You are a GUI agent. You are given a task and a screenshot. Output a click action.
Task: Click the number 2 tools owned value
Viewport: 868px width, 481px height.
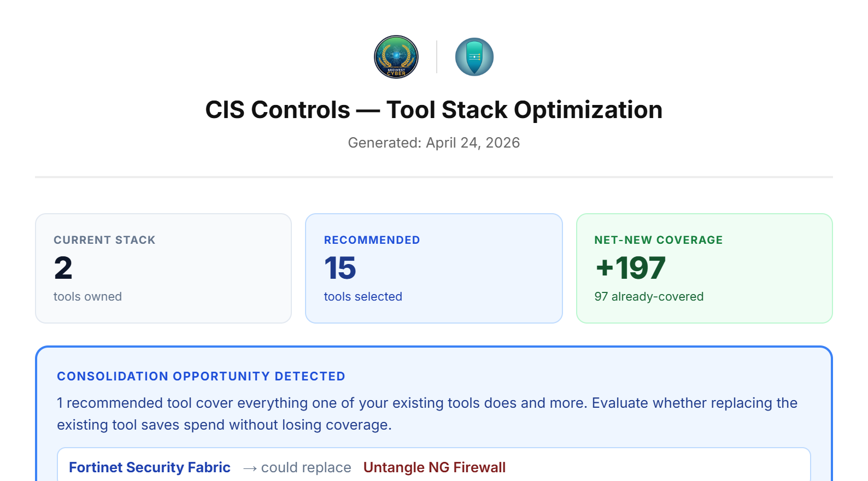[x=63, y=268]
